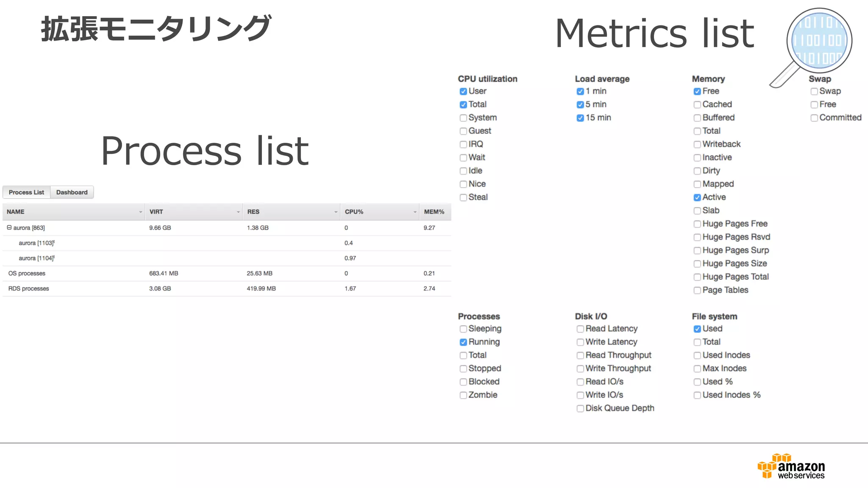
Task: Toggle off the Running processes checkbox
Action: coord(463,342)
